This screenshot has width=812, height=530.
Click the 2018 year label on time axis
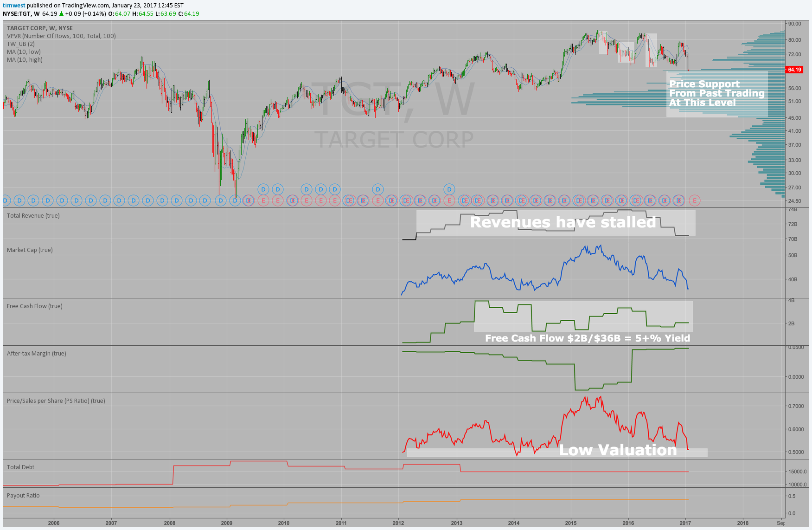coord(743,523)
